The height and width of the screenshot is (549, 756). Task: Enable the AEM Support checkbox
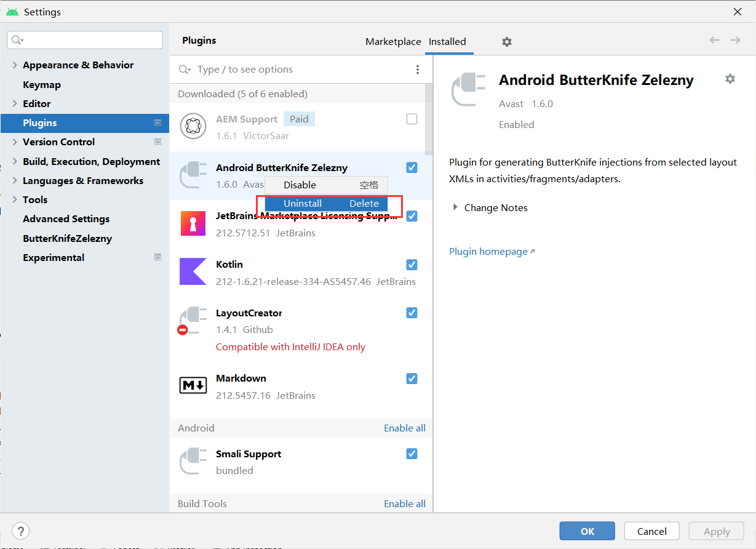(412, 119)
